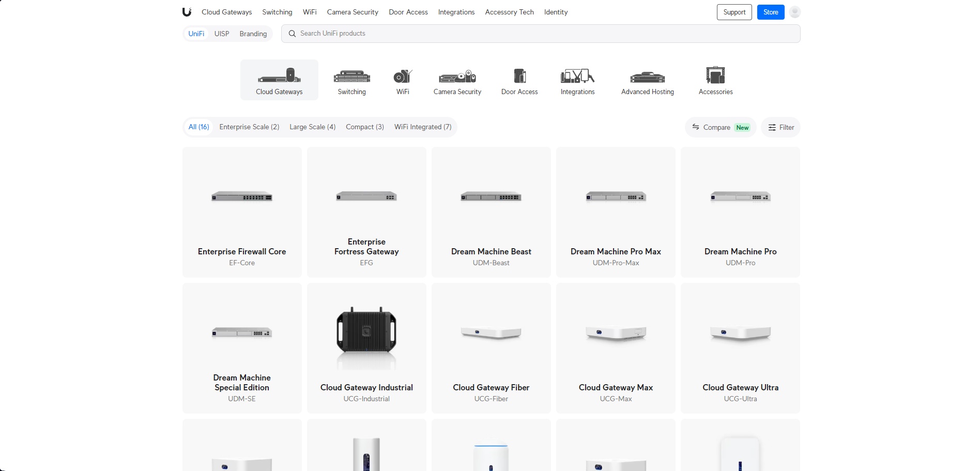980x471 pixels.
Task: Open the user profile avatar
Action: tap(795, 12)
